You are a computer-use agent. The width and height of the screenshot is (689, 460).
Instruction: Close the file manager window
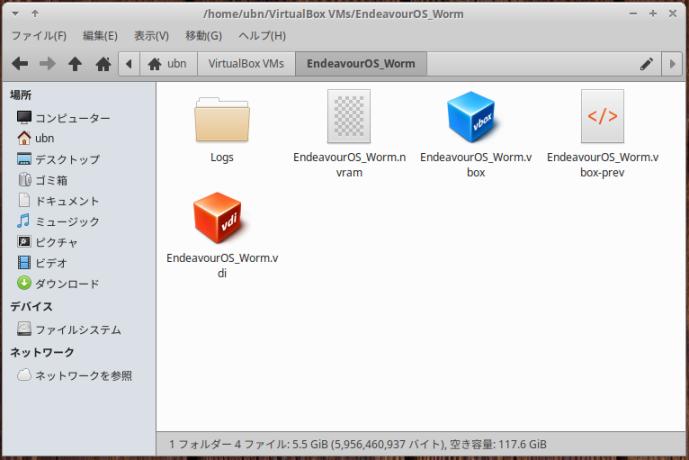673,14
